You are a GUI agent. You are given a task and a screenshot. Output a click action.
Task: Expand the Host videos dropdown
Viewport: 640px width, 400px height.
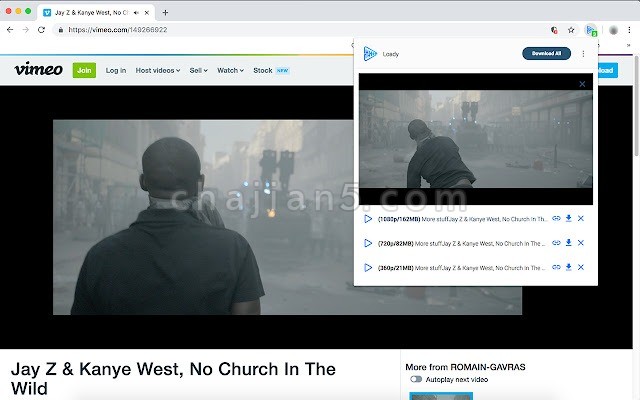tap(159, 71)
